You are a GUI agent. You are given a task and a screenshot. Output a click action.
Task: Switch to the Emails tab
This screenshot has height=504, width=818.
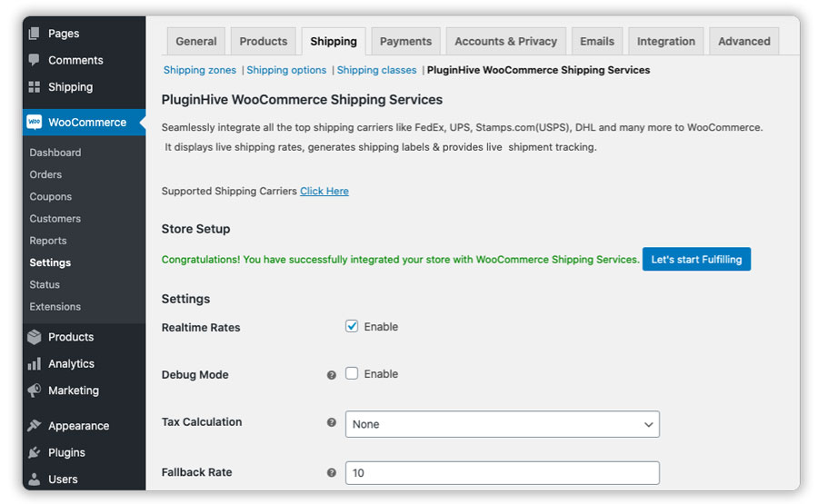click(597, 41)
